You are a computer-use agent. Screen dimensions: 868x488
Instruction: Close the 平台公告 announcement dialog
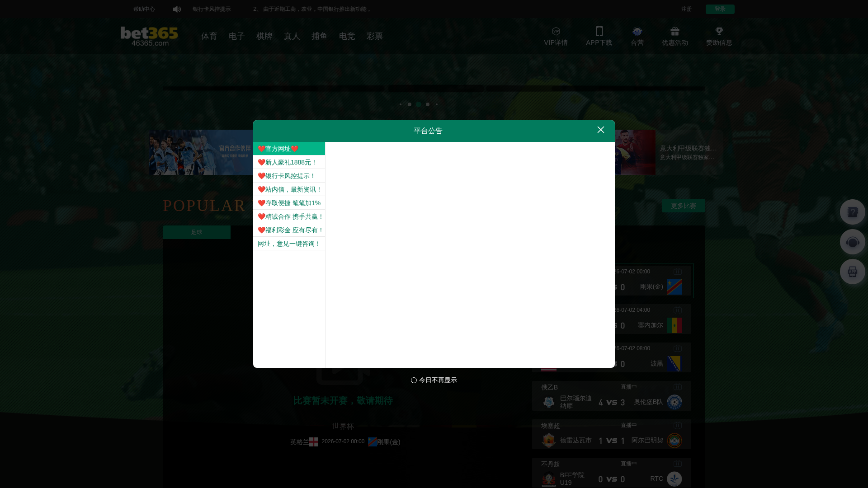(600, 130)
